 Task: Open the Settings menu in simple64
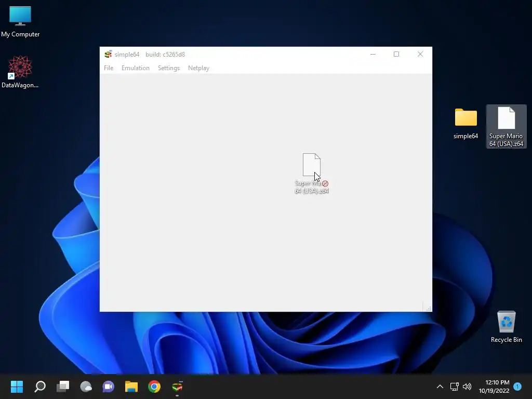[169, 68]
